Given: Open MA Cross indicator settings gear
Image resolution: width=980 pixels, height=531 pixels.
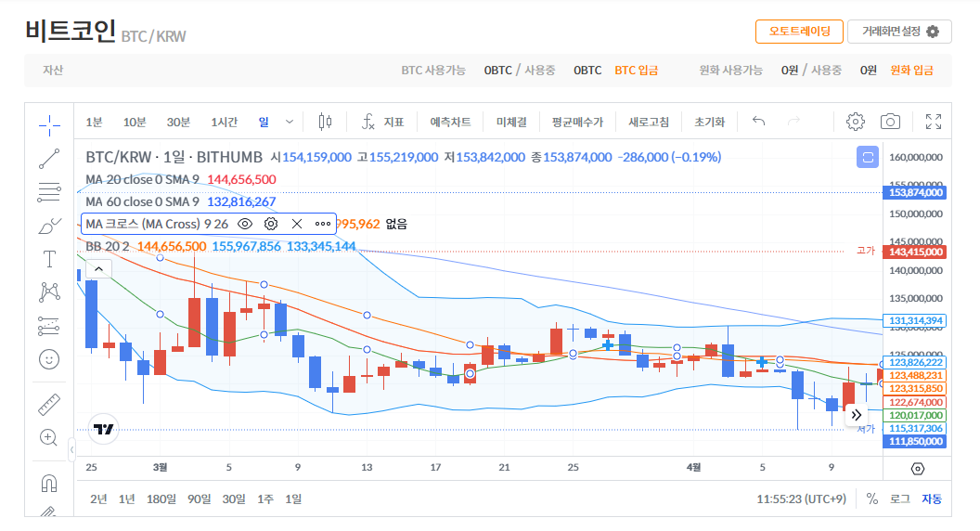Looking at the screenshot, I should pyautogui.click(x=271, y=224).
